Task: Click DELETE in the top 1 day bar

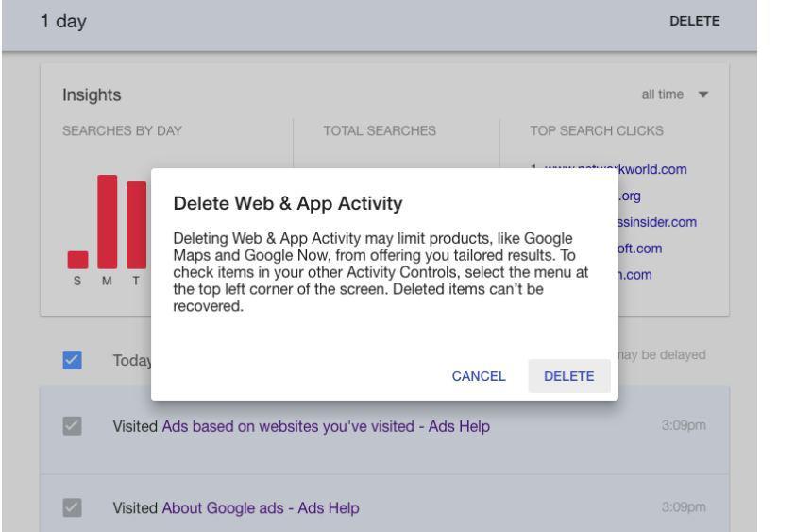Action: pyautogui.click(x=694, y=21)
